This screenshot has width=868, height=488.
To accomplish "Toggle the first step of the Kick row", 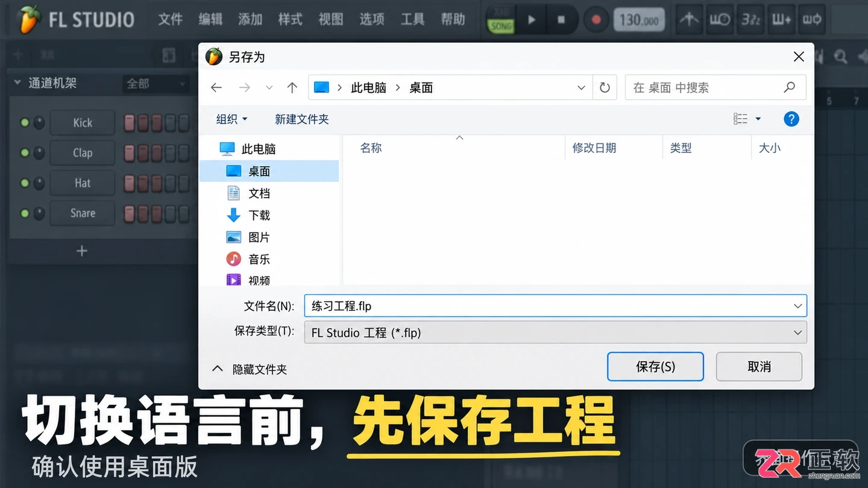I will coord(130,123).
